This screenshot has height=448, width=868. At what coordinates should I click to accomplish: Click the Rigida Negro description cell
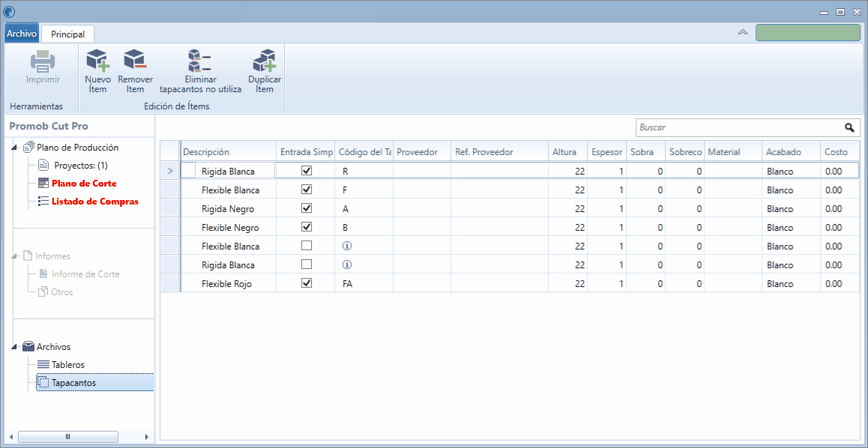pyautogui.click(x=229, y=208)
